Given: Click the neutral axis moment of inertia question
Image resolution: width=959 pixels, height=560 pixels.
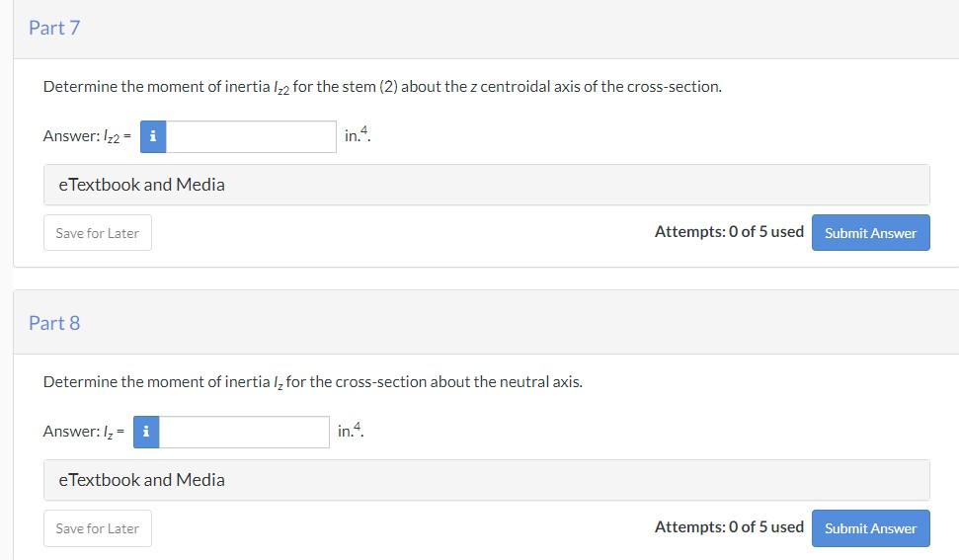Looking at the screenshot, I should coord(312,382).
